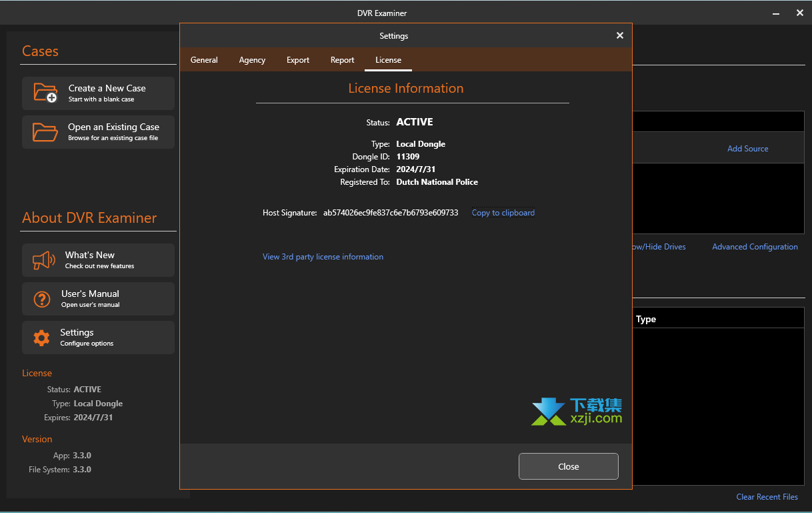Click the host signature value ab574026ec9fe837c6e7b6793e609733

click(391, 213)
